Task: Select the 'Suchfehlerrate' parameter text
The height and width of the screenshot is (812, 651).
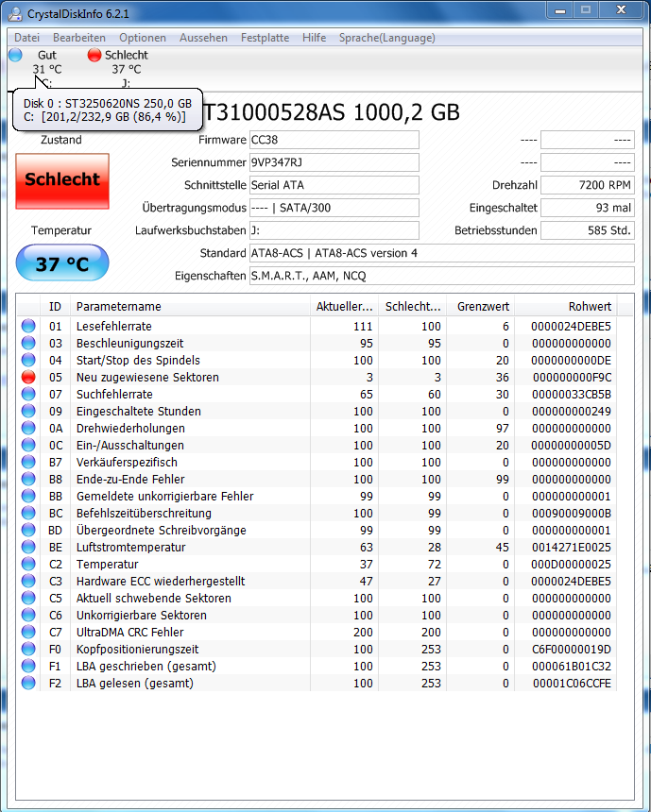Action: click(x=114, y=395)
